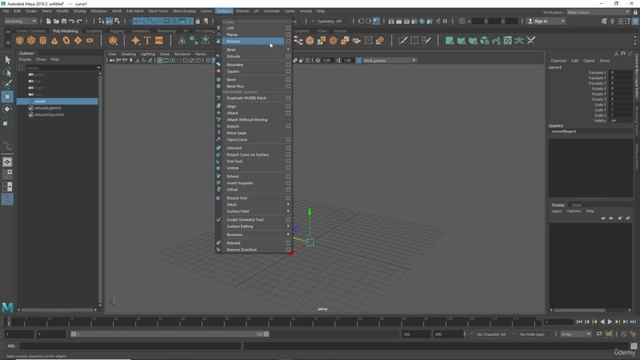Create a polygon cube from the shelf
This screenshot has width=640, height=360.
[31, 40]
